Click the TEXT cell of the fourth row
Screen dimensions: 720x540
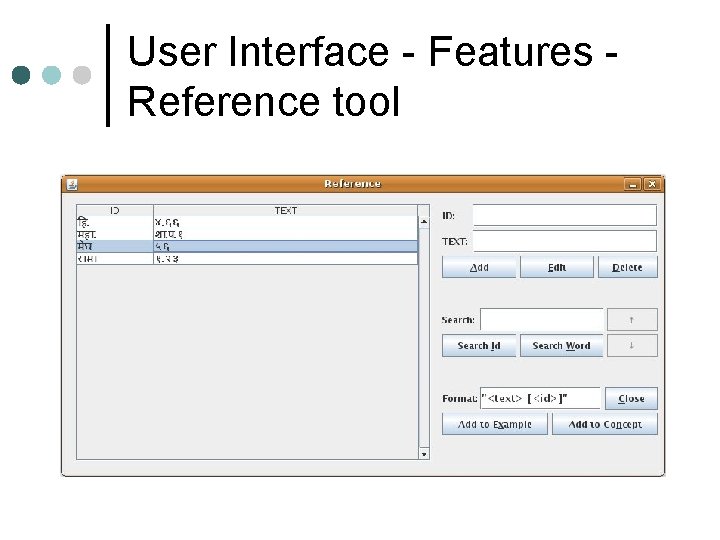point(286,259)
